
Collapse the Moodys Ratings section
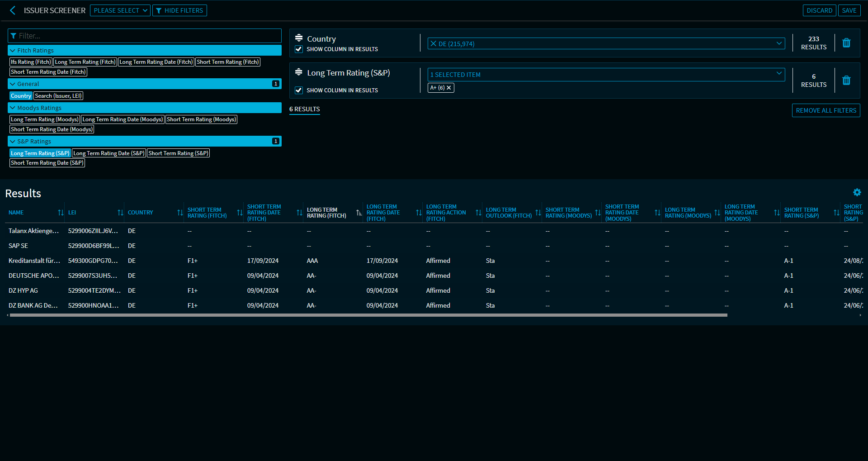(x=12, y=108)
